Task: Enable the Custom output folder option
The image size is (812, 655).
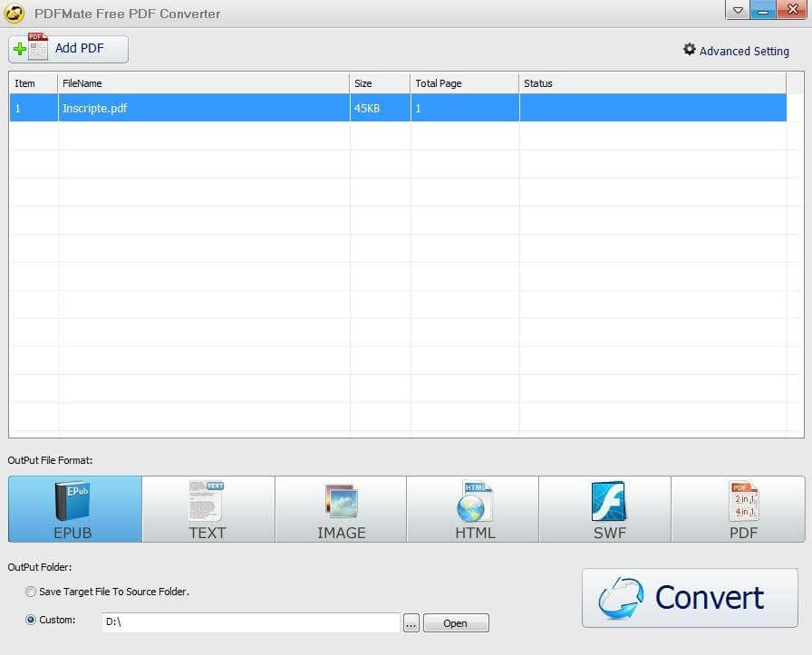Action: pyautogui.click(x=29, y=620)
